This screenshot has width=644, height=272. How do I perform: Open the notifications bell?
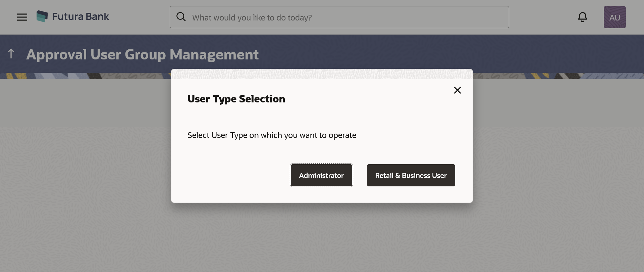583,17
